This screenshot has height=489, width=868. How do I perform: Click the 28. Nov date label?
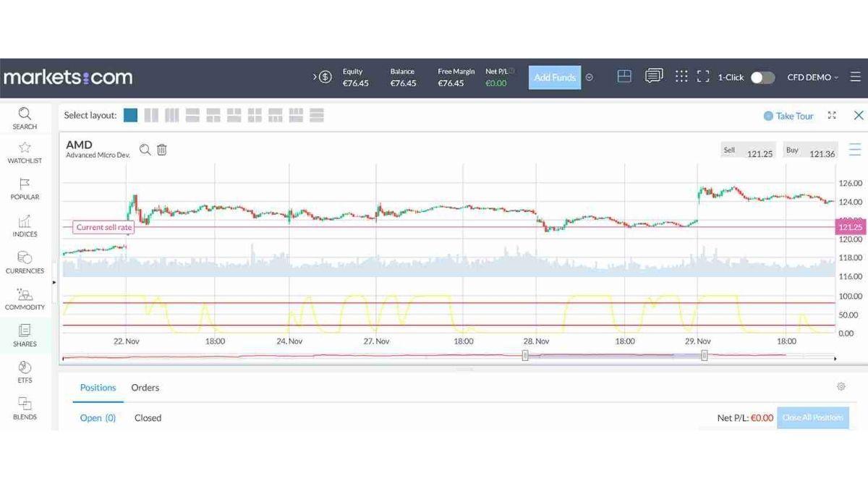pos(537,341)
